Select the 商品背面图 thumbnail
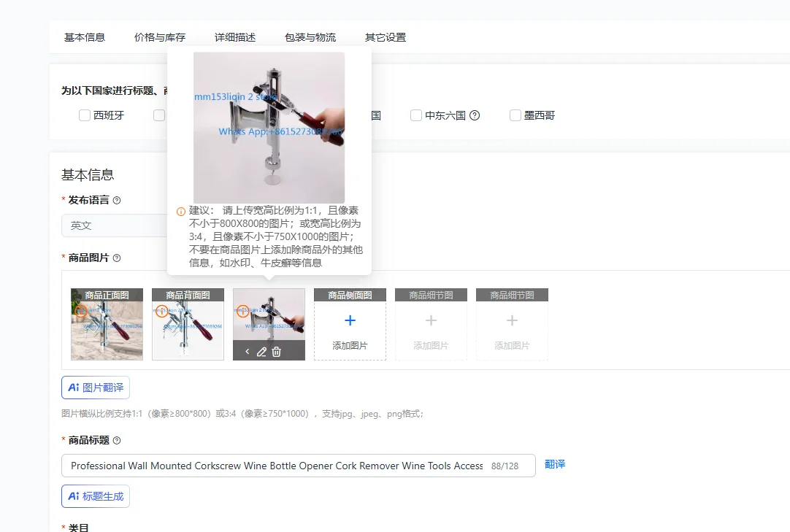Viewport: 790px width, 532px height. coord(188,324)
